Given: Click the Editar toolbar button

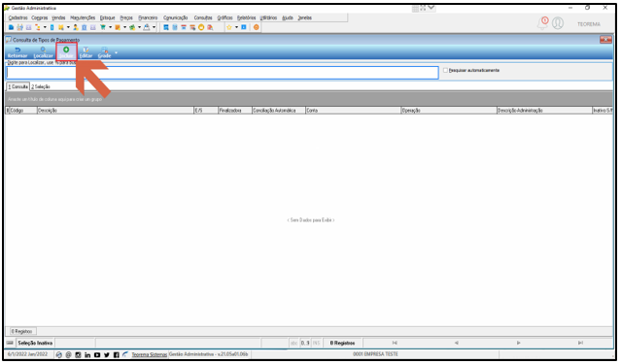Looking at the screenshot, I should [x=86, y=52].
